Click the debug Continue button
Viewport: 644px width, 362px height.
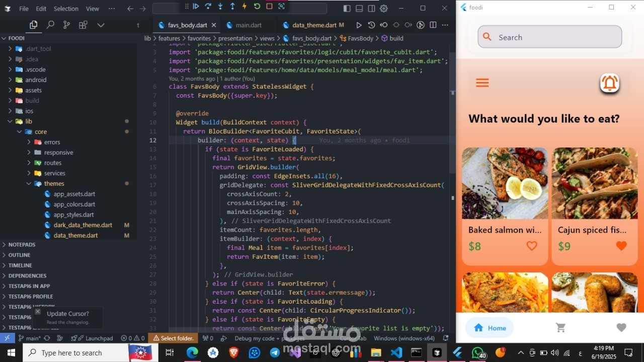click(x=196, y=6)
